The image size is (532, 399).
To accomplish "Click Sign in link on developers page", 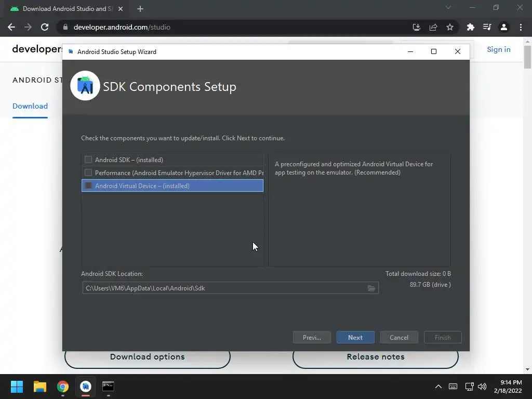I will click(x=498, y=49).
